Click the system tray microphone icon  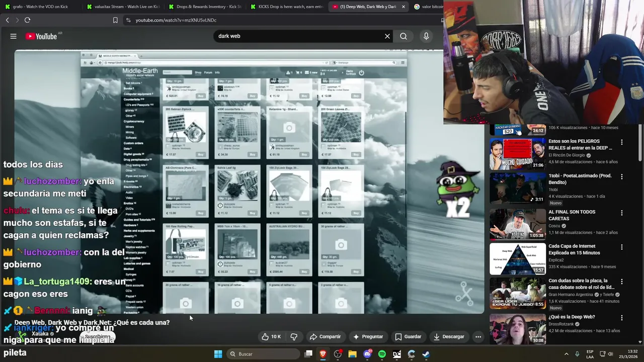click(577, 354)
